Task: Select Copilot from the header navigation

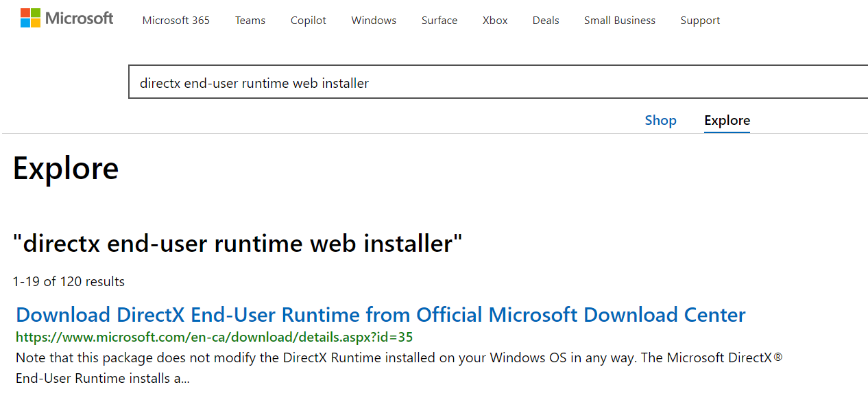Action: pyautogui.click(x=309, y=21)
